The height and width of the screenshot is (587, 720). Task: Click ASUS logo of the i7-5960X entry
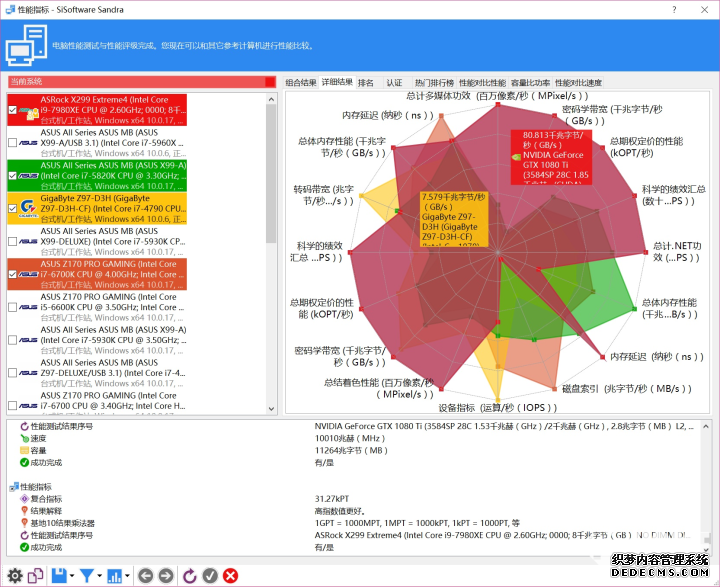(x=28, y=143)
